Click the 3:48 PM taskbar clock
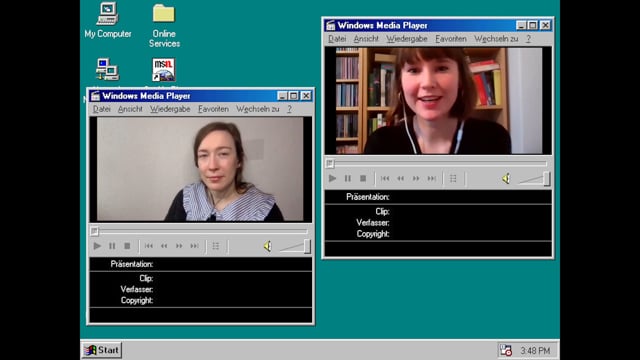Viewport: 640px width, 360px height. coord(535,351)
